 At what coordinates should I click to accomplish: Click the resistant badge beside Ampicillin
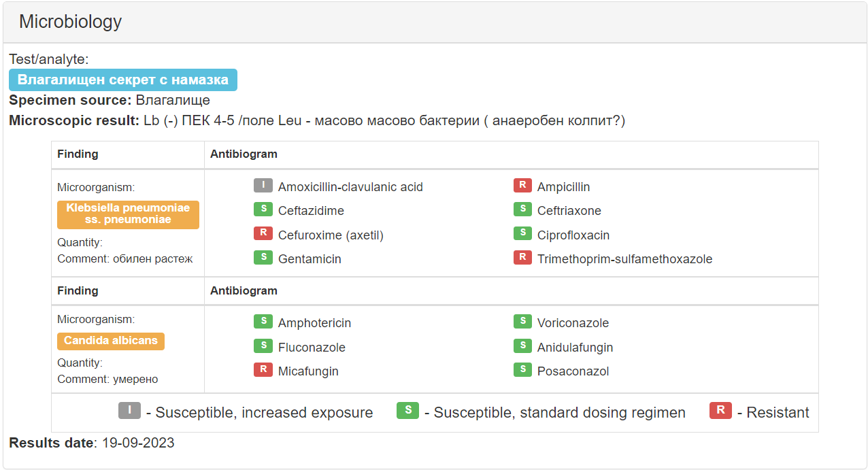click(x=522, y=186)
